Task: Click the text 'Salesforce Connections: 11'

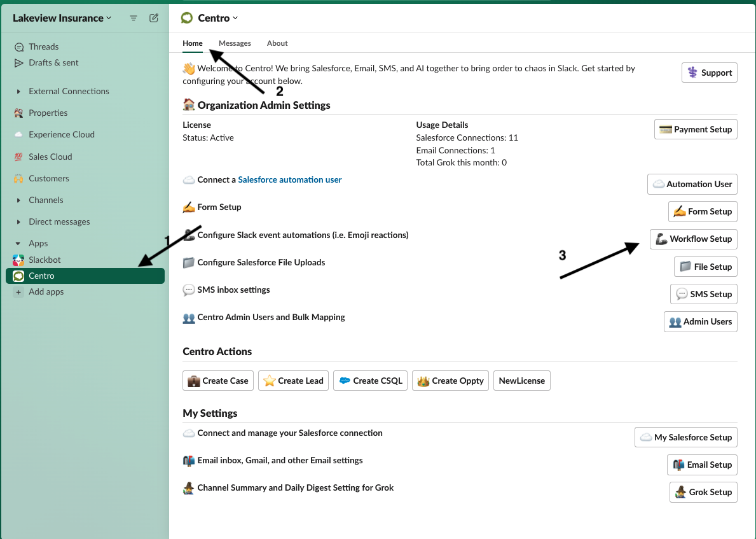Action: click(x=467, y=138)
